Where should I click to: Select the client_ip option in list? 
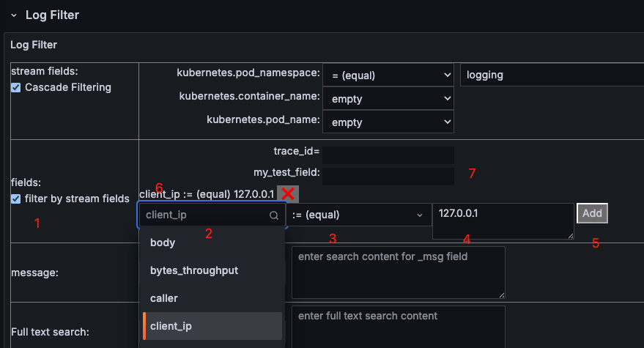(171, 326)
